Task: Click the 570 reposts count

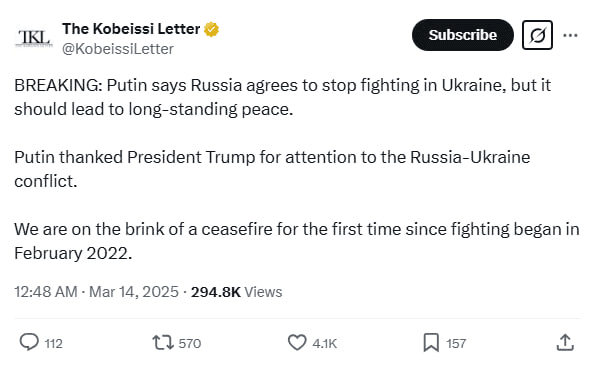Action: 190,344
